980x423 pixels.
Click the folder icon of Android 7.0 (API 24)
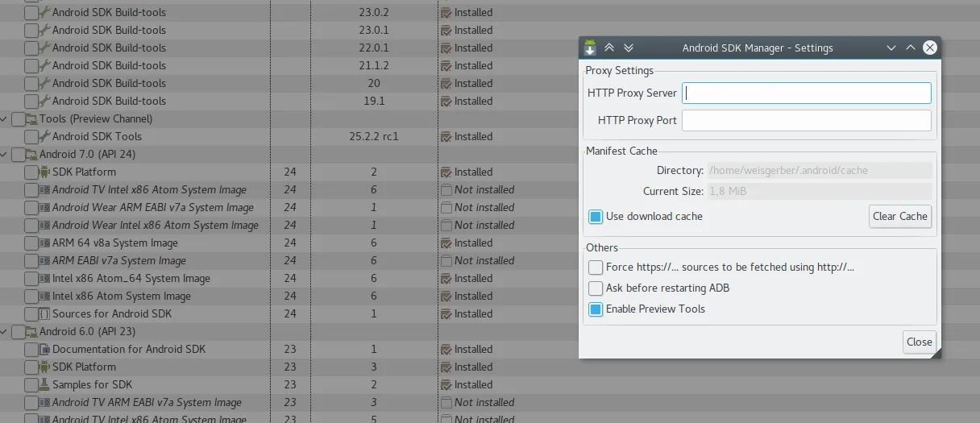[x=31, y=154]
